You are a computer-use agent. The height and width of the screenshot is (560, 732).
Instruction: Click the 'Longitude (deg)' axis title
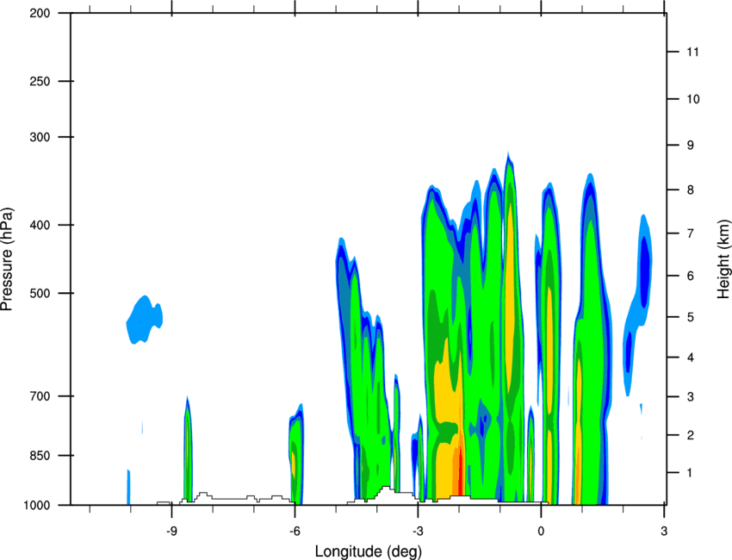[x=369, y=551]
